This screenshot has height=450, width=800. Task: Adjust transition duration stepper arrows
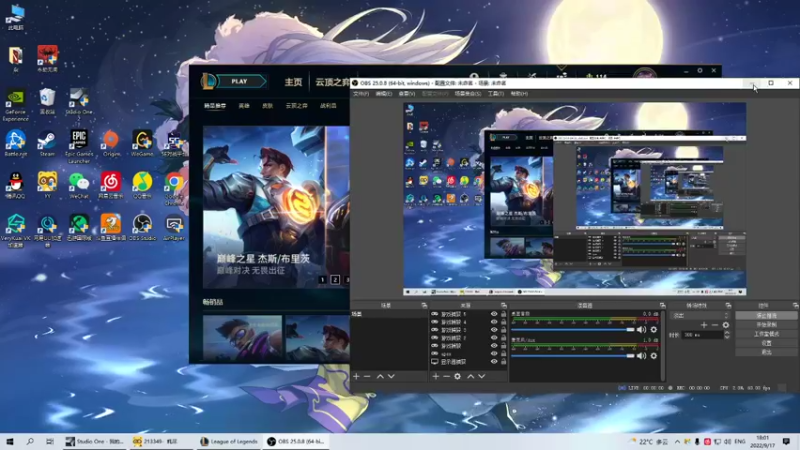pos(727,335)
